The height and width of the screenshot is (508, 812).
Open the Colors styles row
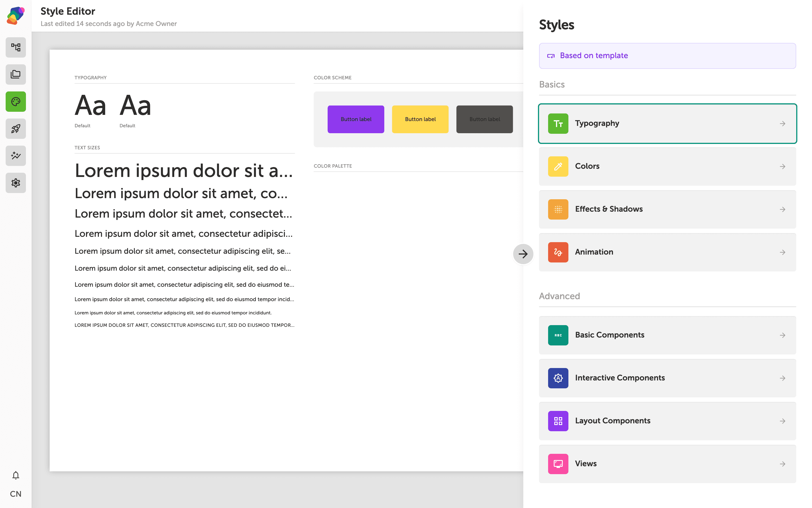(667, 166)
